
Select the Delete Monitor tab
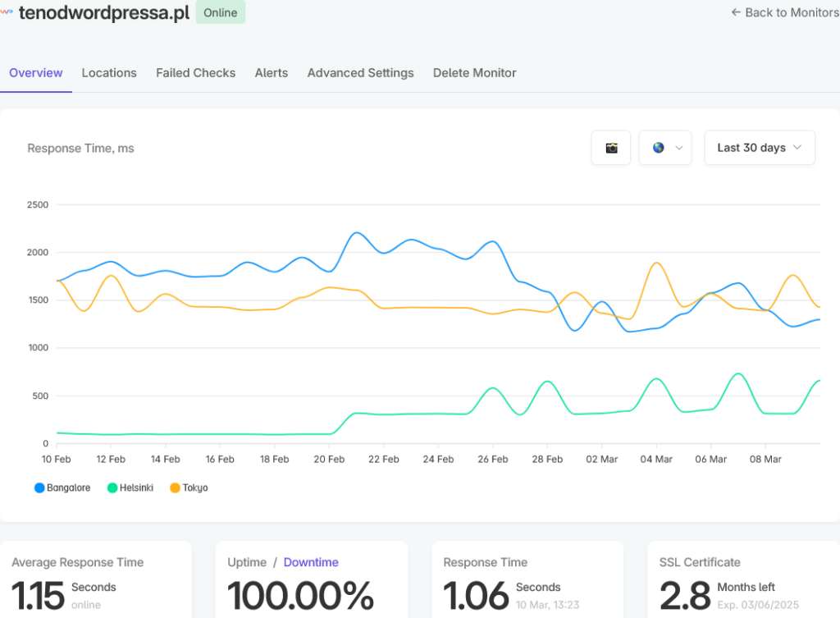(475, 73)
